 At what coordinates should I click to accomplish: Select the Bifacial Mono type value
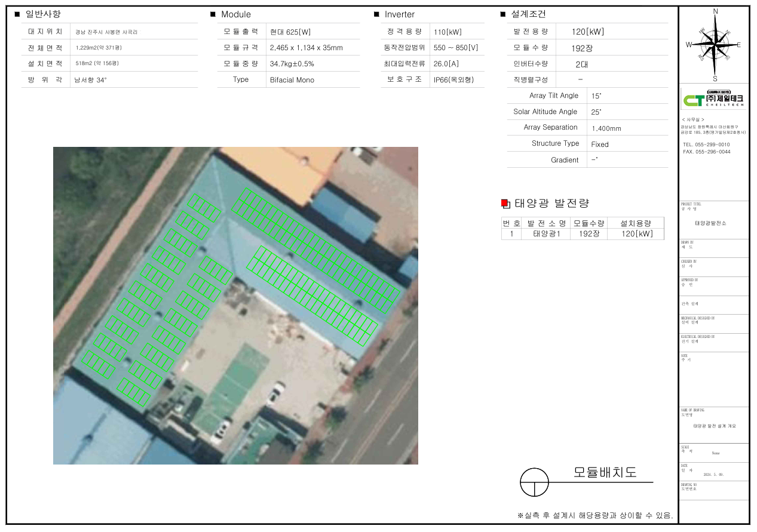click(x=292, y=79)
